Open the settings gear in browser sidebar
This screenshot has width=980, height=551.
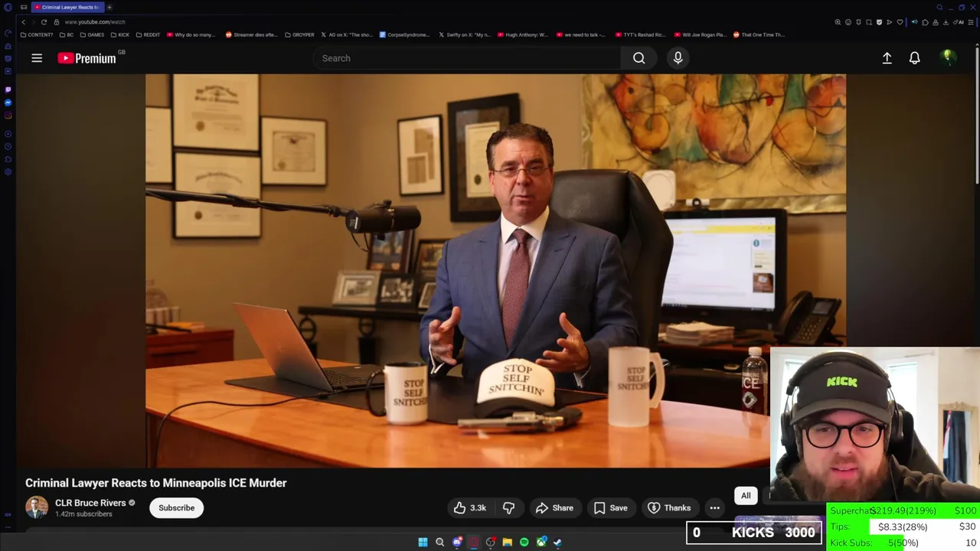click(8, 171)
